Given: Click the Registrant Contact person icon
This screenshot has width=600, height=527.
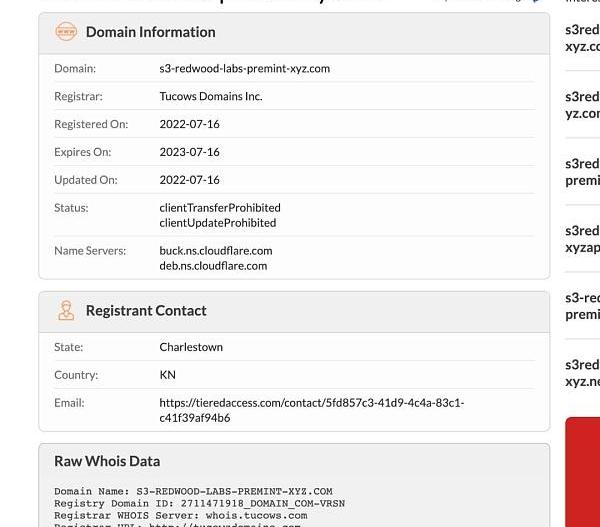Looking at the screenshot, I should point(66,311).
